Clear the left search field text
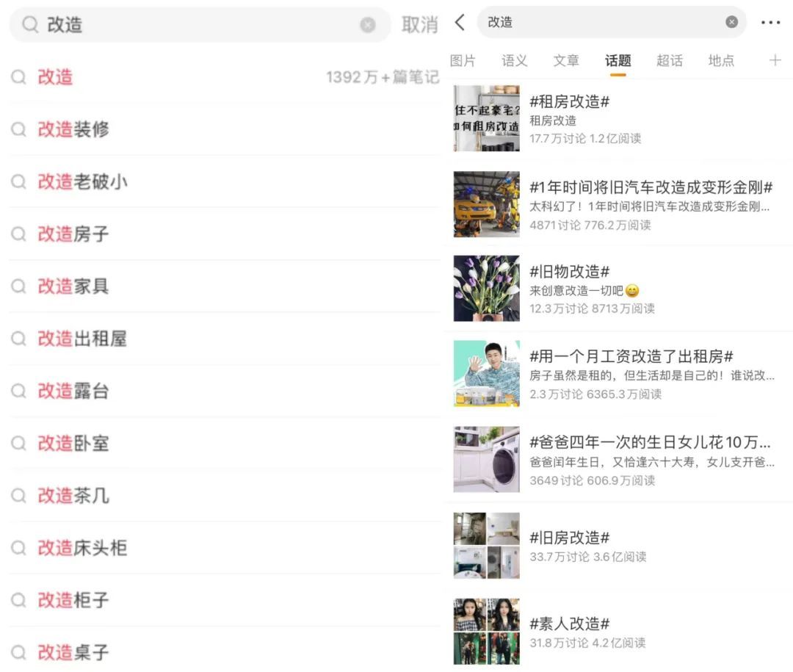The height and width of the screenshot is (672, 793). [368, 25]
